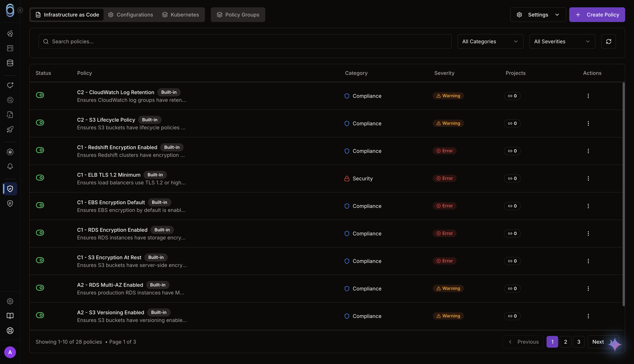Toggle status of CloudWatch Log Retention policy
This screenshot has width=634, height=364.
click(x=40, y=95)
